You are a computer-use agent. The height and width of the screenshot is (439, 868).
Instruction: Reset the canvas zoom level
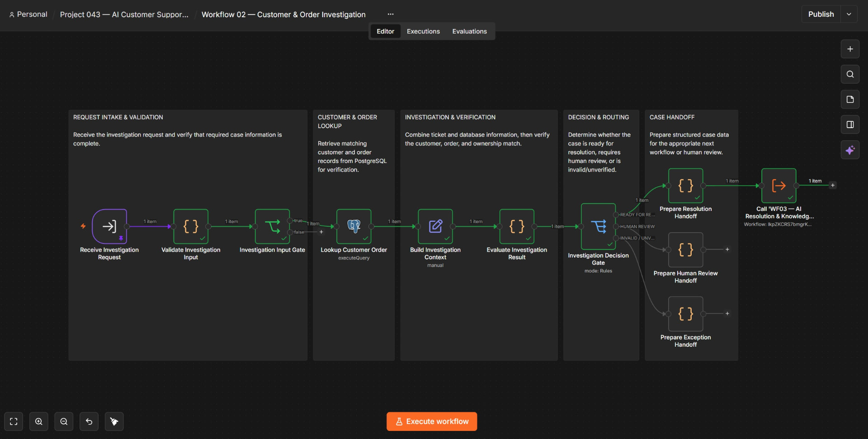89,422
